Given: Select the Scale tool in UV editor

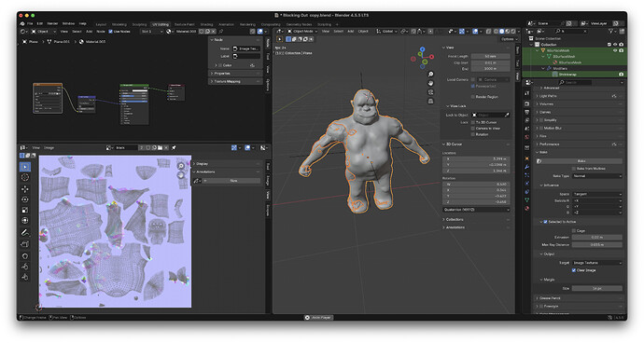Looking at the screenshot, I should (25, 210).
